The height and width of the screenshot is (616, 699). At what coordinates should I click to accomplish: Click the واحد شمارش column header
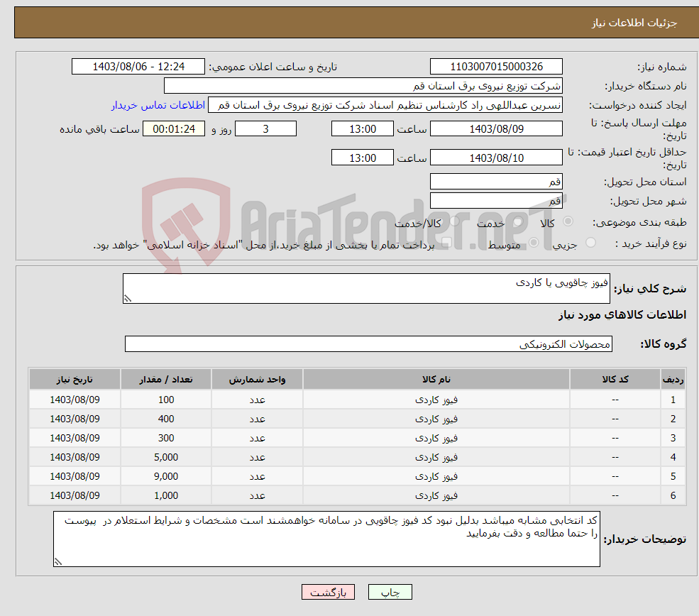[x=257, y=379]
